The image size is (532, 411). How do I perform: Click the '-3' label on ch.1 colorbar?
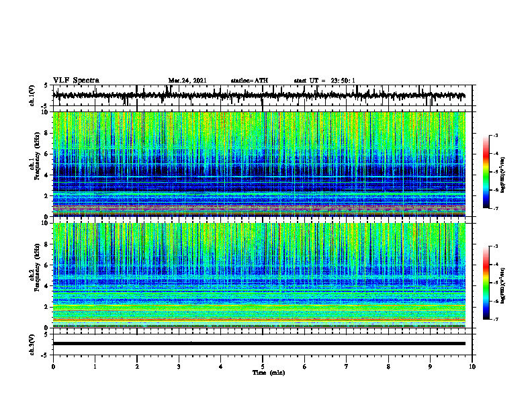click(496, 135)
